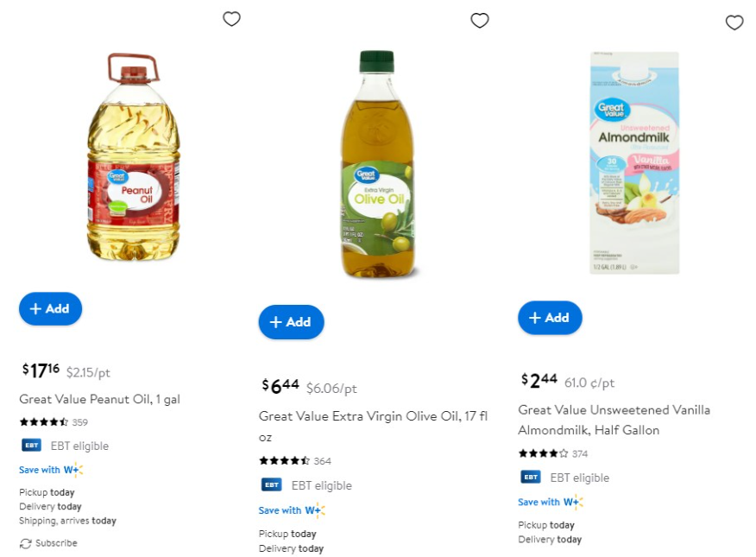The height and width of the screenshot is (557, 756).
Task: Open the Almondmilk carton image
Action: click(634, 162)
